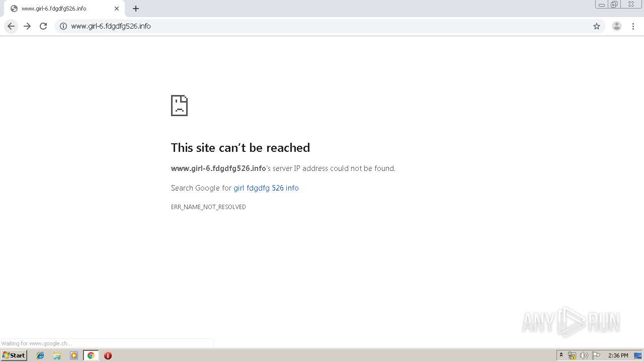The image size is (644, 362).
Task: Close the www.girl-6.fdgdfg526.info tab
Action: tap(117, 9)
